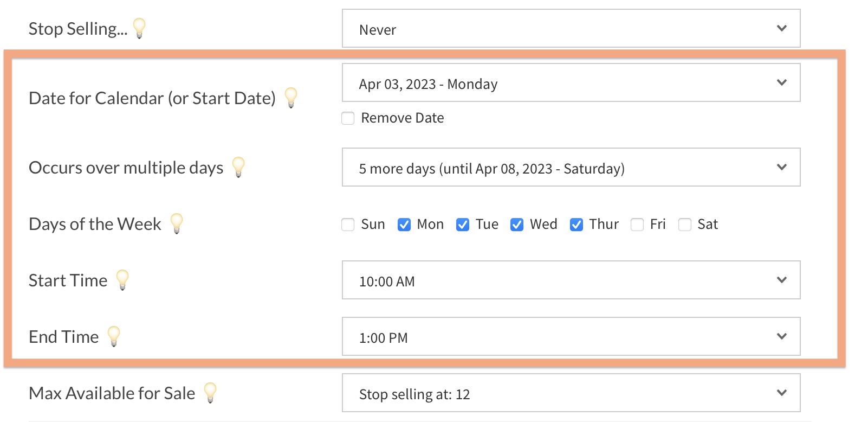
Task: Uncheck the Mon checkbox
Action: 404,225
